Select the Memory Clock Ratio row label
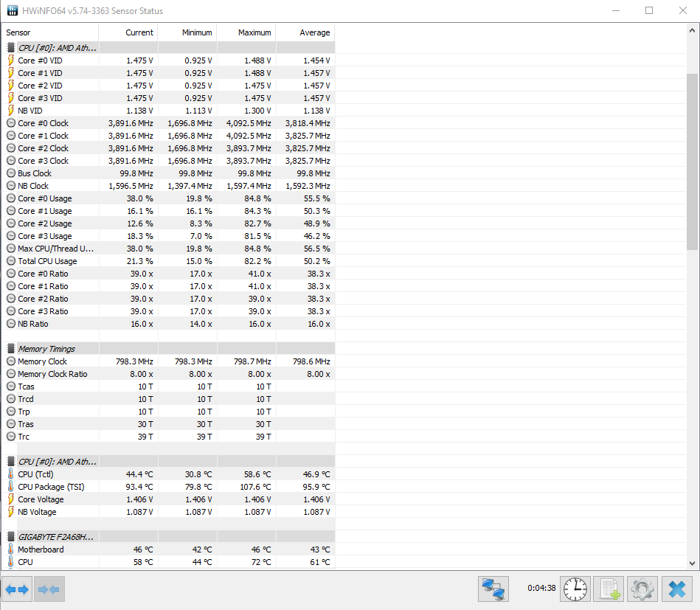 [52, 374]
